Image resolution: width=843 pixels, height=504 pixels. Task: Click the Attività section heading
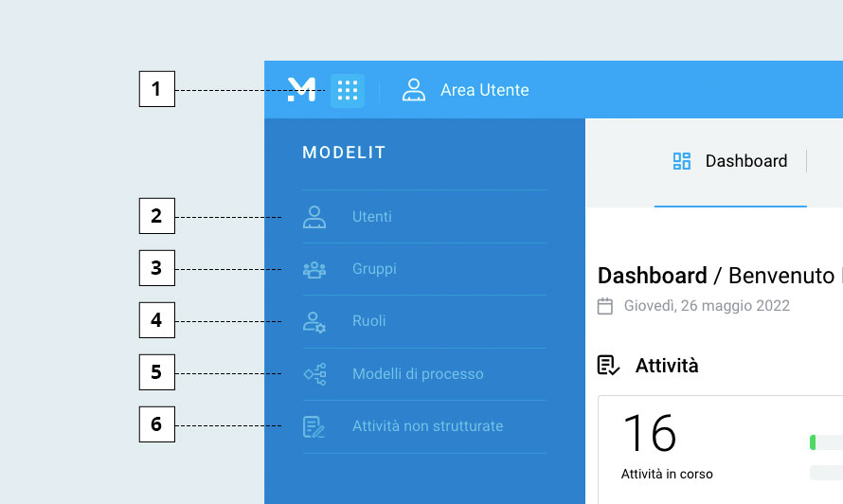667,366
